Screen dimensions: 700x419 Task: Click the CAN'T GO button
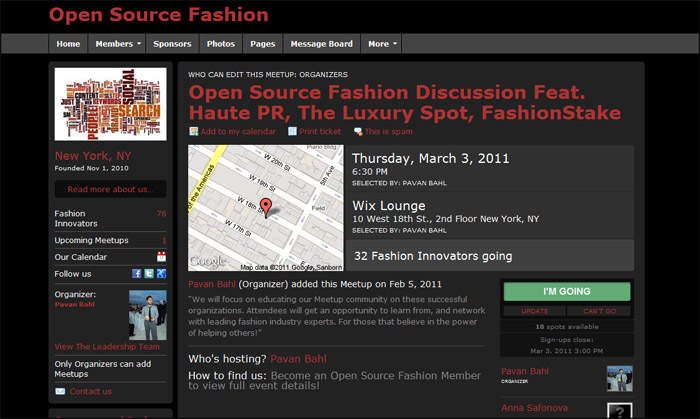[599, 311]
